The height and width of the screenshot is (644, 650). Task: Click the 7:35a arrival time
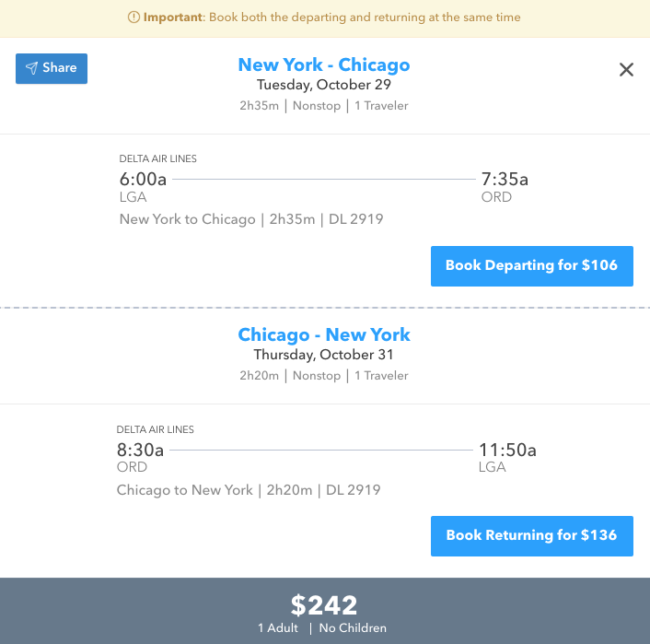[505, 179]
